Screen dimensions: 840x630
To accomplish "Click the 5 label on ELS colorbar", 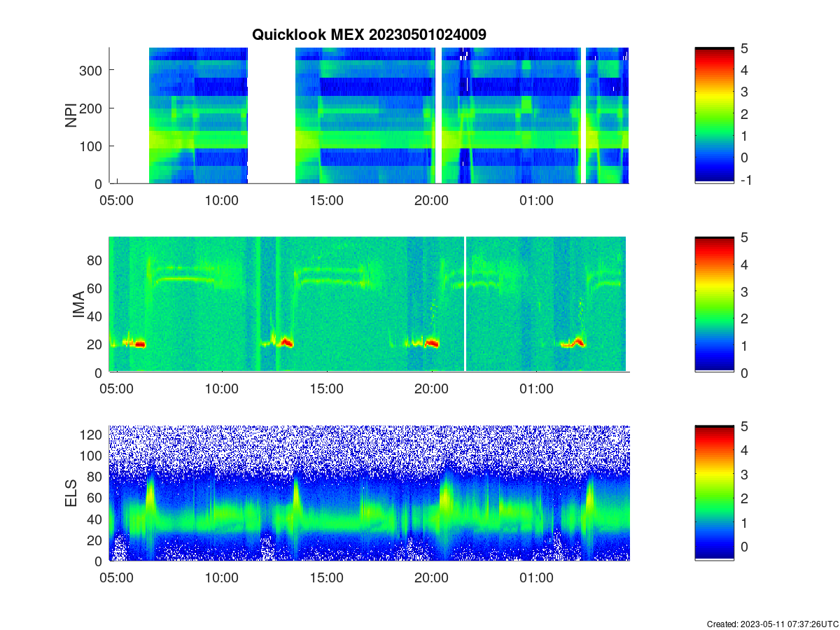I will pos(745,426).
